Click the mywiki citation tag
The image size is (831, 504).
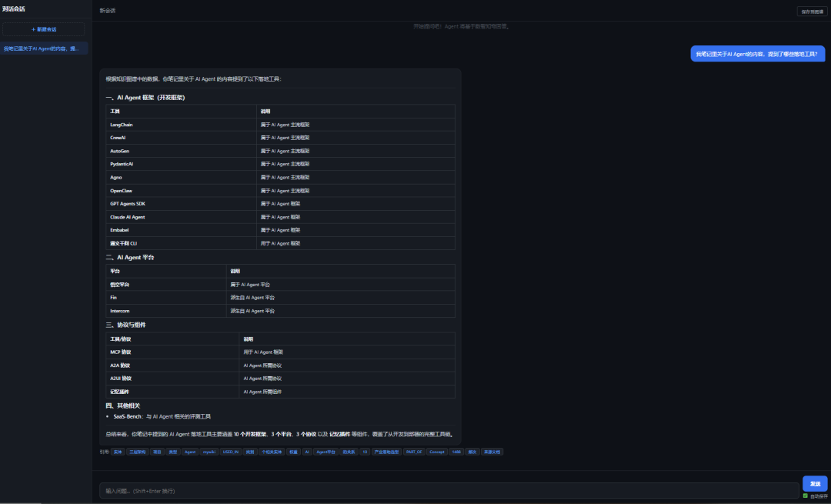click(x=209, y=452)
